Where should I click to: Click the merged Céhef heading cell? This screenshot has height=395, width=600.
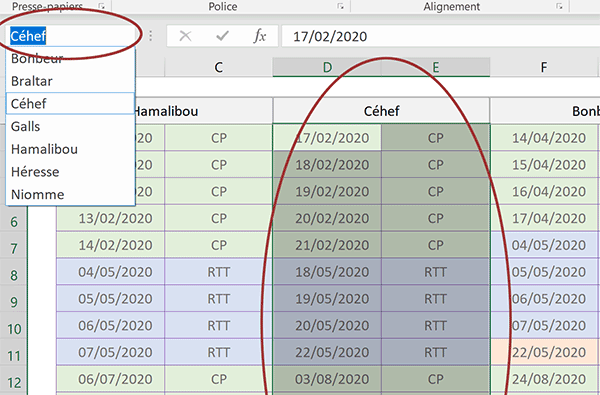click(381, 111)
